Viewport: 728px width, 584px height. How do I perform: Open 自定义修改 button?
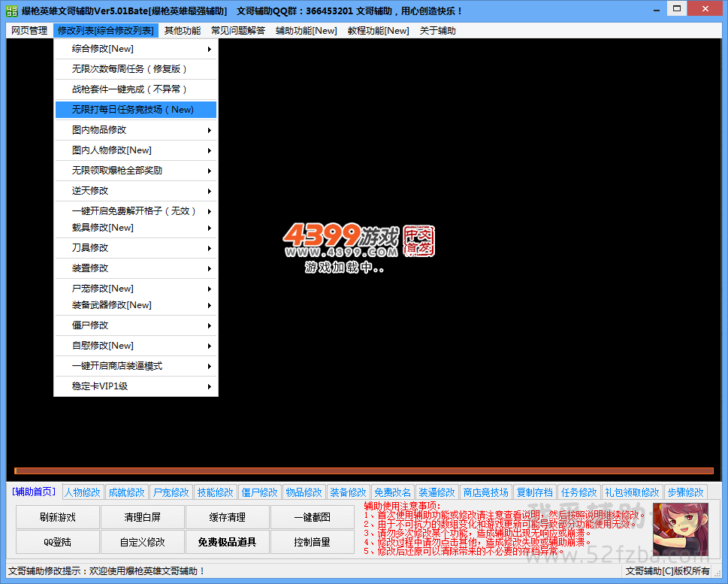(143, 542)
